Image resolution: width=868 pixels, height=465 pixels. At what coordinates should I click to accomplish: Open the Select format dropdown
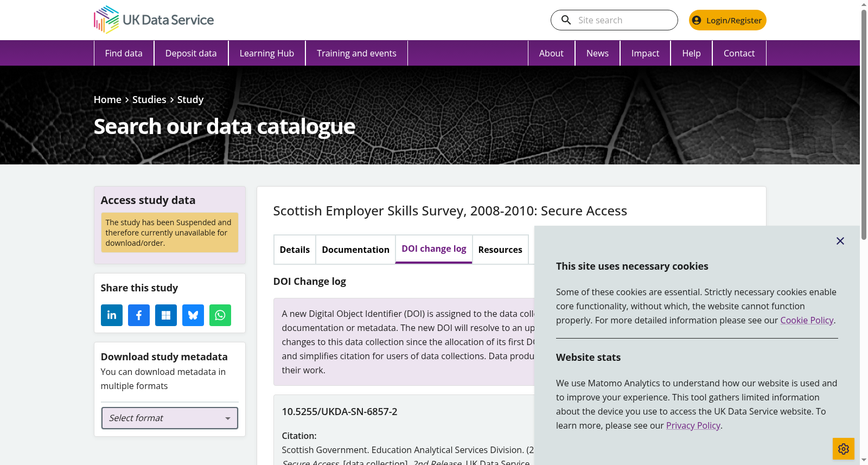coord(170,418)
